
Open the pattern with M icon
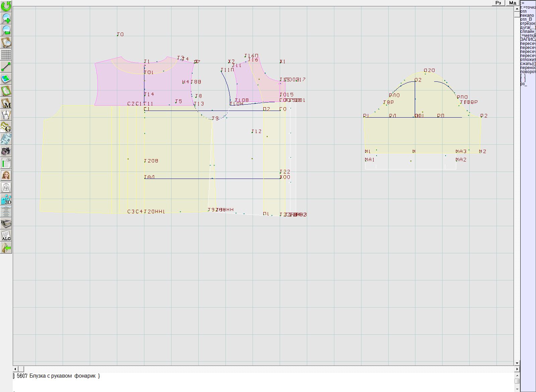click(x=6, y=103)
